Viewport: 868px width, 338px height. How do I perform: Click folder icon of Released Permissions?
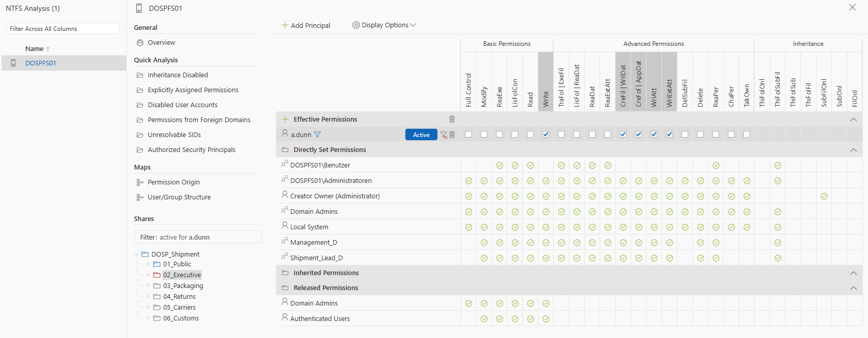(x=285, y=288)
